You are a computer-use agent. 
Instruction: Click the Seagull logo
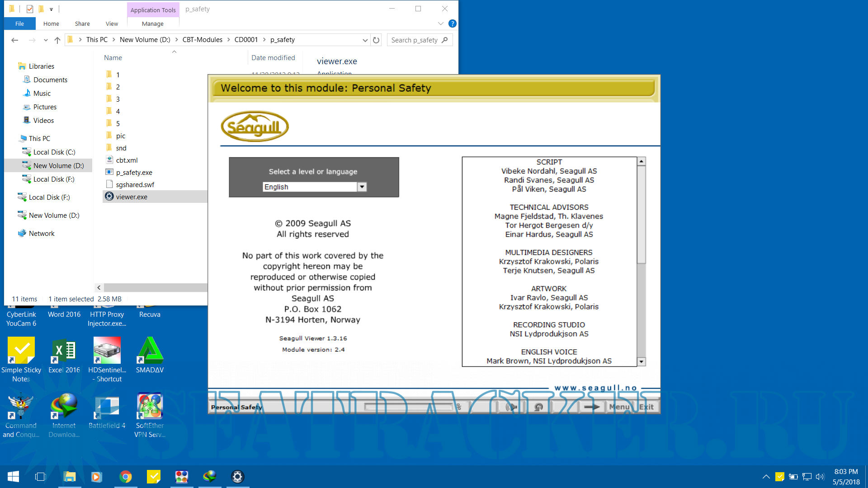tap(255, 127)
